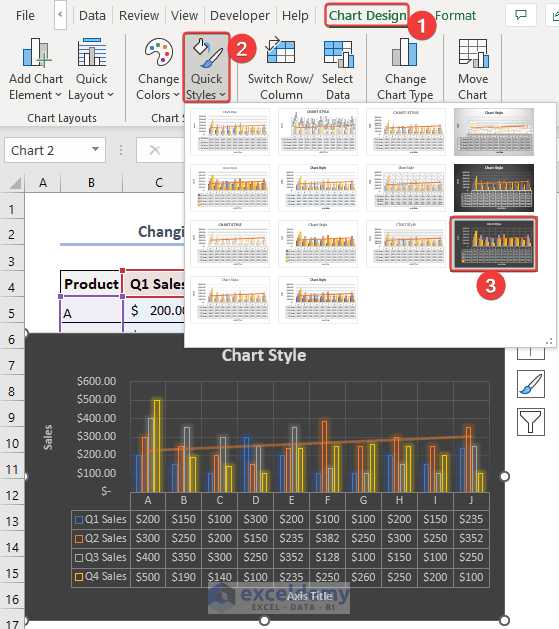Switch to the Format tab
Image resolution: width=559 pixels, height=629 pixels.
point(455,15)
